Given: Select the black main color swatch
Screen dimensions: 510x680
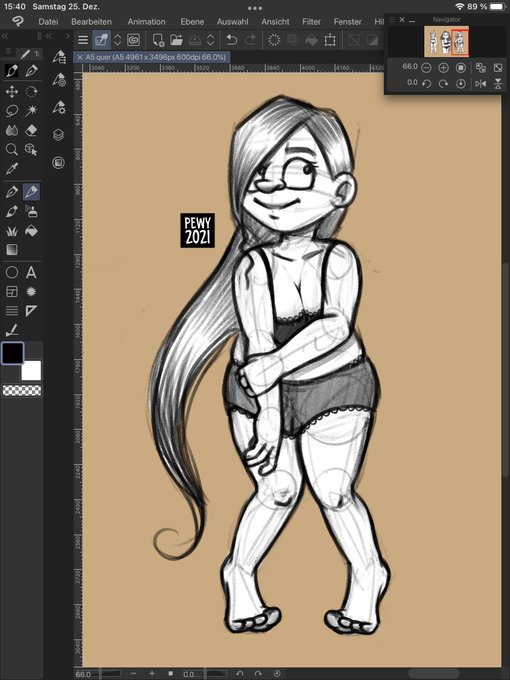Looking at the screenshot, I should [13, 353].
